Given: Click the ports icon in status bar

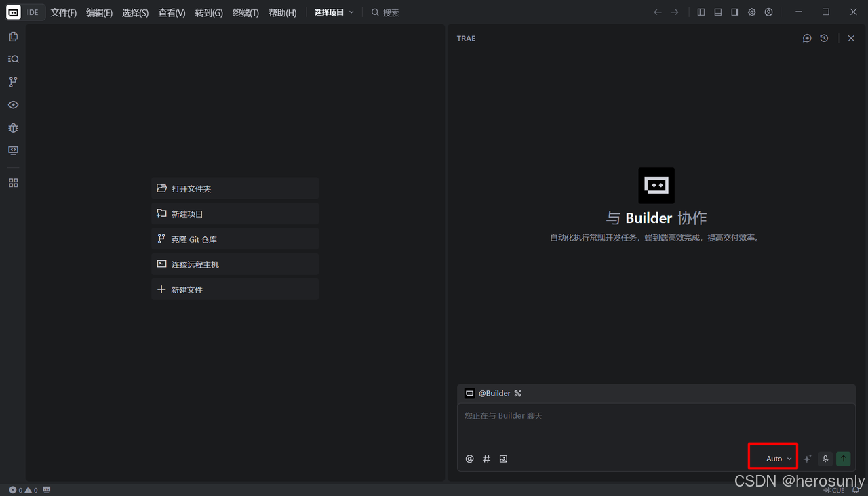Looking at the screenshot, I should 47,490.
